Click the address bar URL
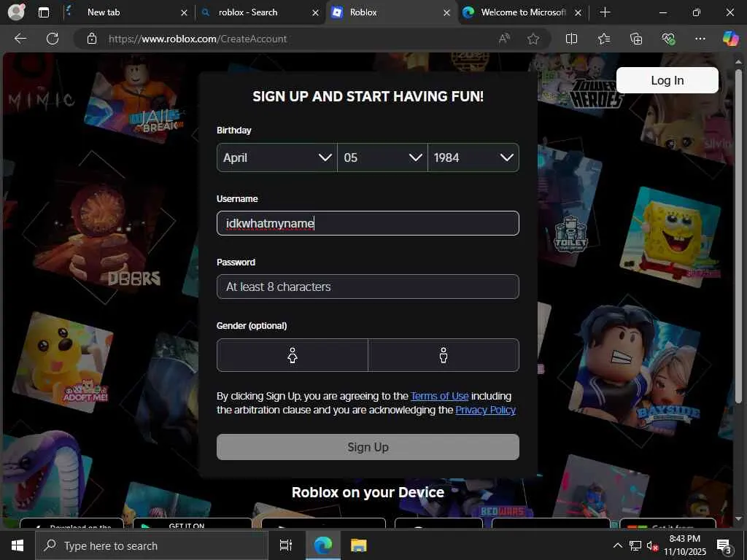The width and height of the screenshot is (747, 560). tap(198, 39)
